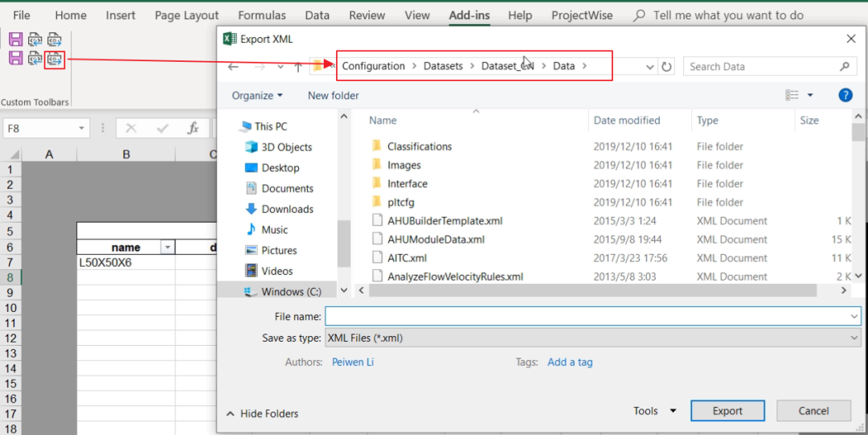Viewport: 868px width, 435px height.
Task: Click the magnifier icon in Search Data box
Action: (844, 67)
